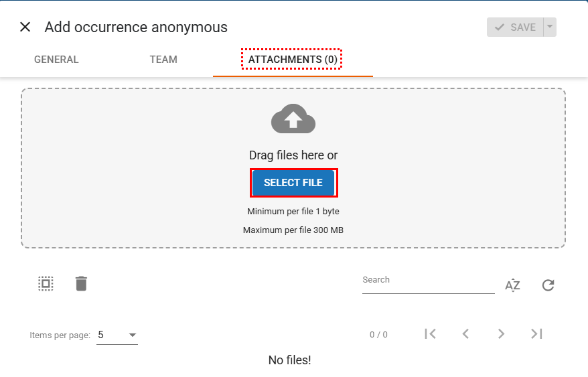The width and height of the screenshot is (588, 377).
Task: Click the trash delete icon
Action: click(81, 284)
